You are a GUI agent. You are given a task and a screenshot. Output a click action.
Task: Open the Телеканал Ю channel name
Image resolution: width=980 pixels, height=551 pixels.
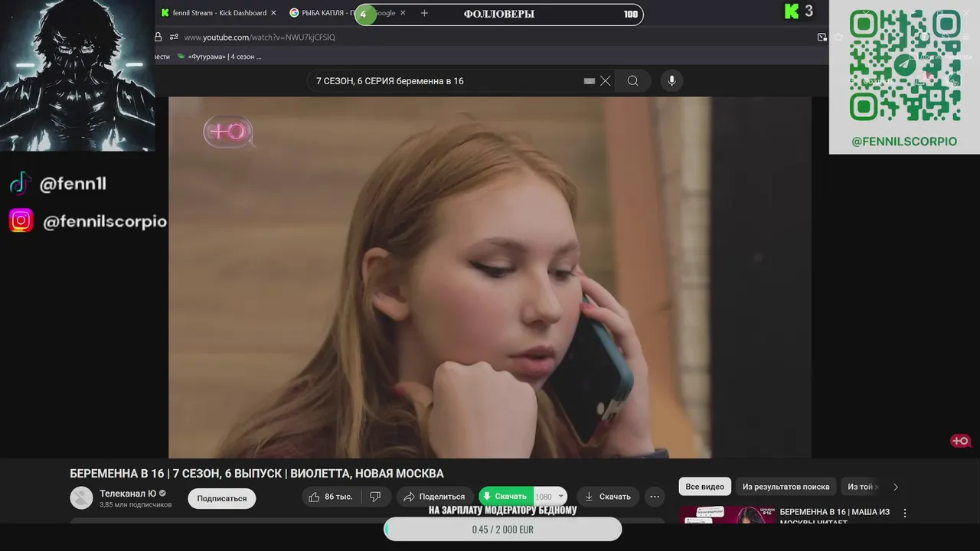128,494
